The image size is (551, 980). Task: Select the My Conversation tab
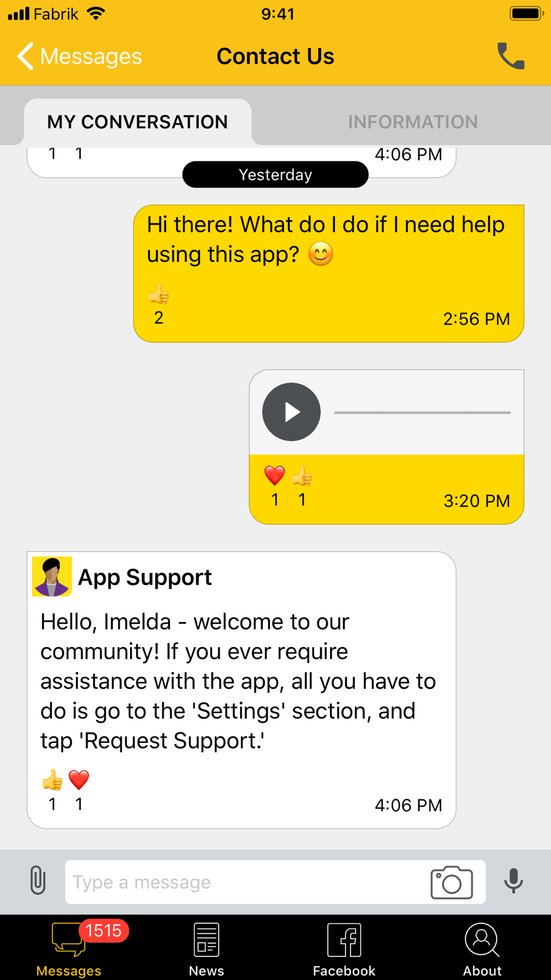point(137,122)
